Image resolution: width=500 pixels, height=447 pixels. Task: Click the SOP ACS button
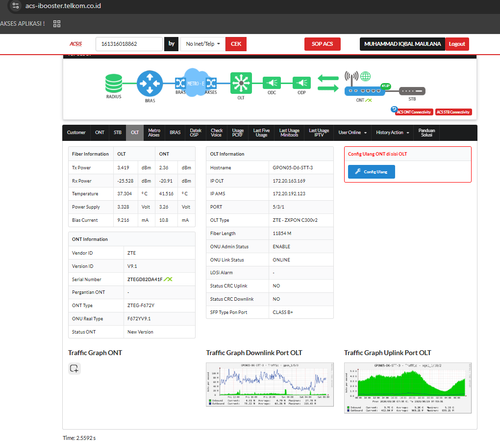click(x=322, y=44)
